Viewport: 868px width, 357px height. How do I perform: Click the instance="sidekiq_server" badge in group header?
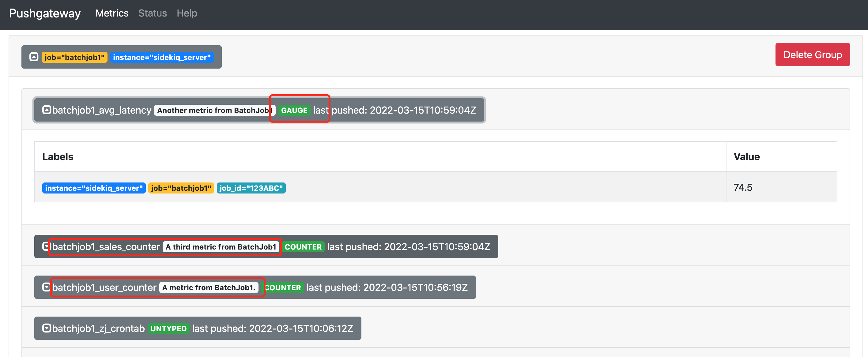162,57
